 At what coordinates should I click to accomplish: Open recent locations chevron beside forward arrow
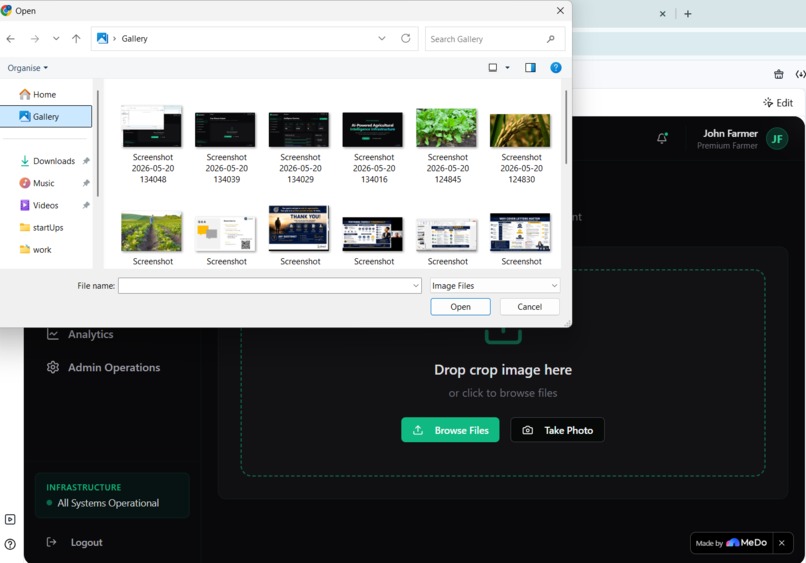(56, 39)
